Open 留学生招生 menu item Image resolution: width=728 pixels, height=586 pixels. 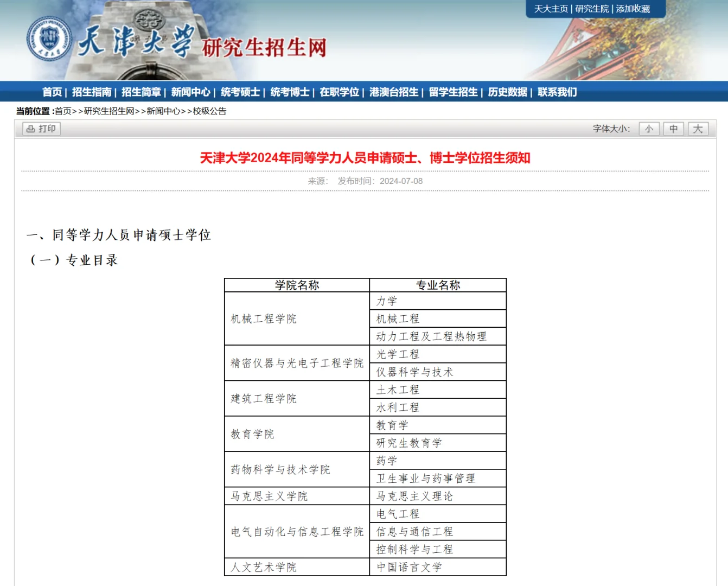click(x=454, y=92)
